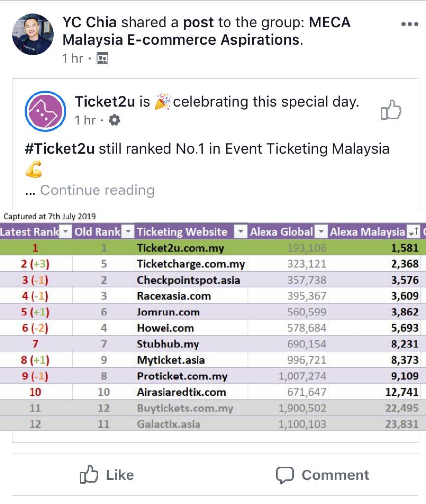Click the thumbs-up icon beside Ticket2u post
The image size is (426, 504).
click(391, 110)
